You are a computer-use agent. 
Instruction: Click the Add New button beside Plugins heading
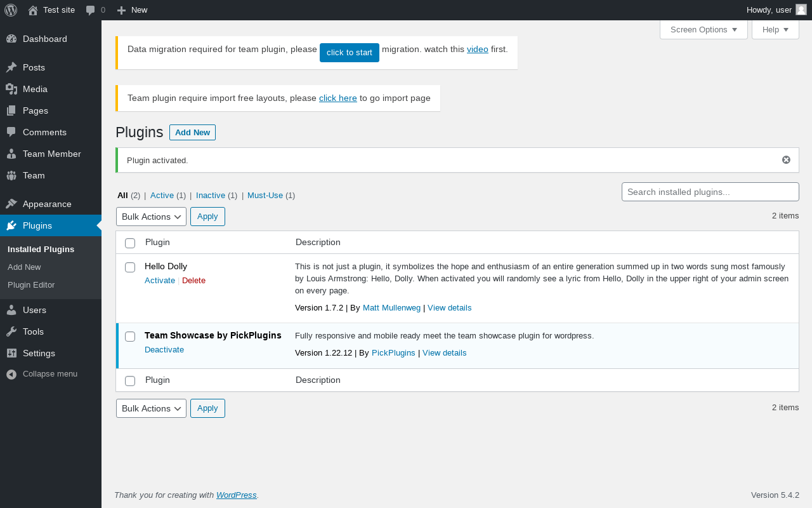pos(192,133)
